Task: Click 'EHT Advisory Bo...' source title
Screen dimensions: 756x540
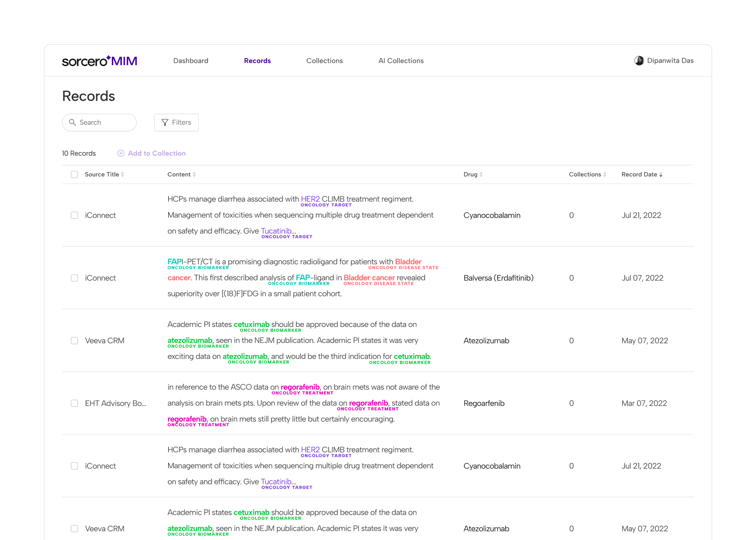Action: point(115,403)
